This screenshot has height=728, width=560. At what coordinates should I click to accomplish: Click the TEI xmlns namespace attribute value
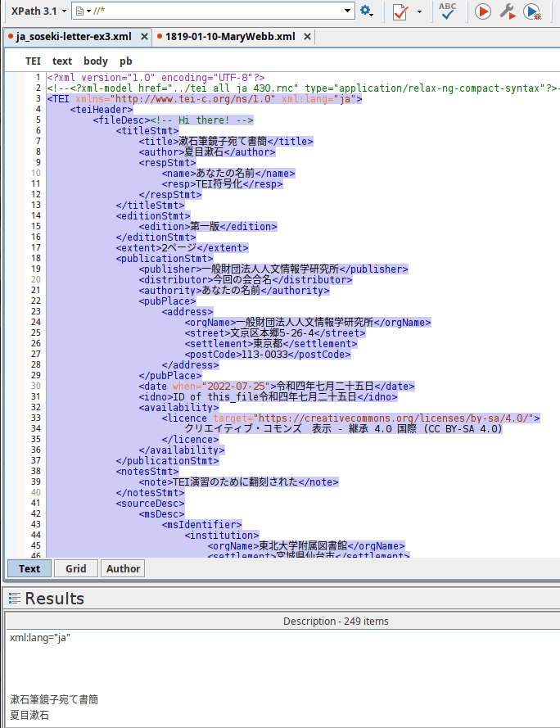(192, 99)
